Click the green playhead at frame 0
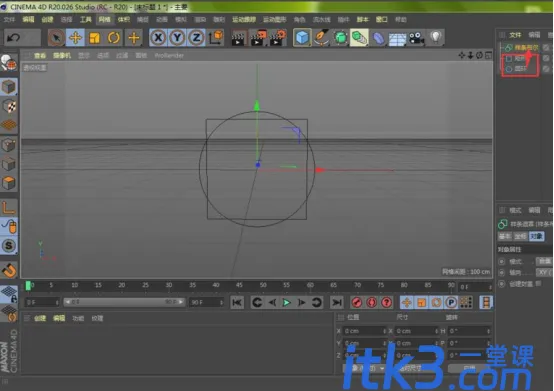Image resolution: width=554 pixels, height=391 pixels. coord(28,285)
